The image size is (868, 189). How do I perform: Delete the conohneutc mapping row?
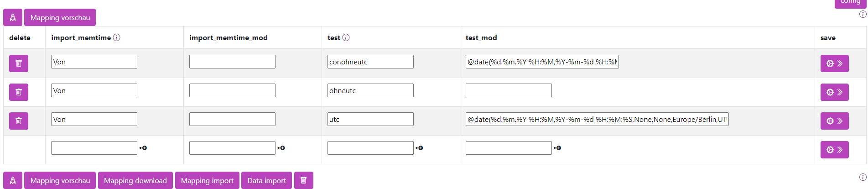point(19,63)
